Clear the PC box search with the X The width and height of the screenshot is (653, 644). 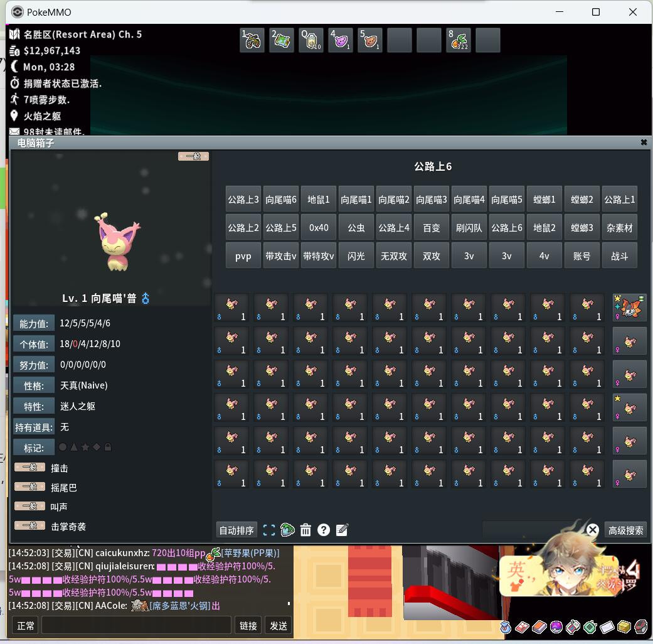coord(593,530)
